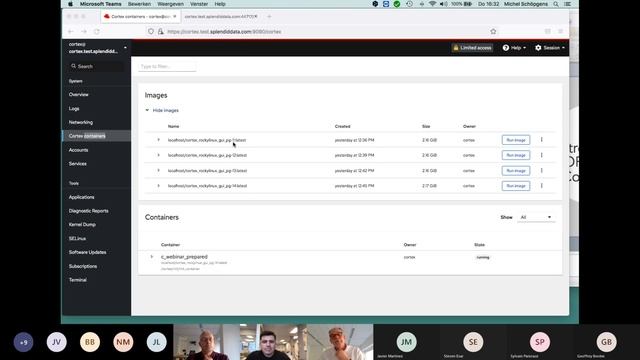
Task: Click the browser back arrow
Action: (71, 31)
